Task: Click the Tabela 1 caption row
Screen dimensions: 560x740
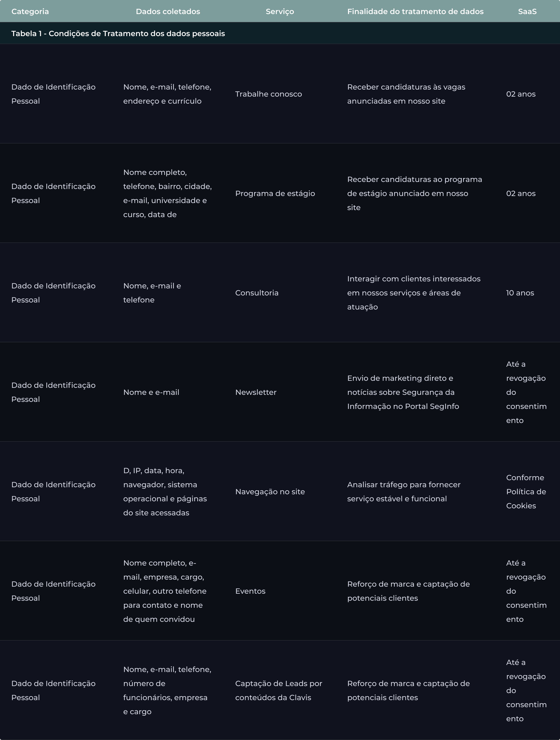Action: [118, 34]
